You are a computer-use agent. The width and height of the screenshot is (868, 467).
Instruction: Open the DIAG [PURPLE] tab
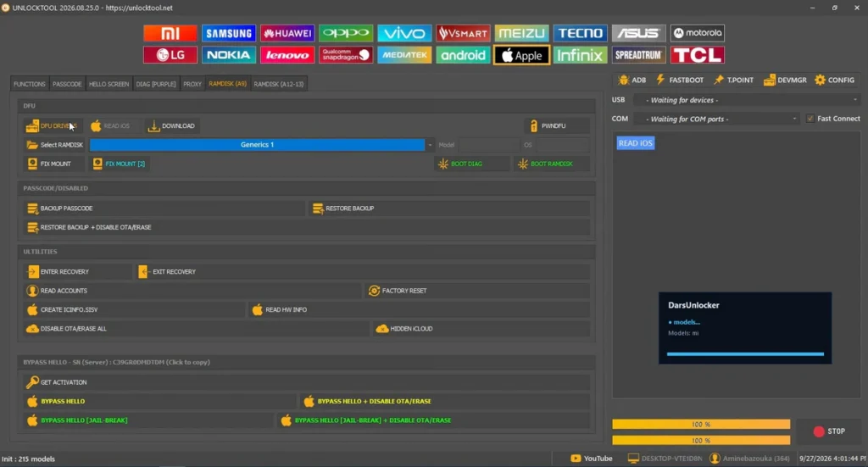coord(156,84)
